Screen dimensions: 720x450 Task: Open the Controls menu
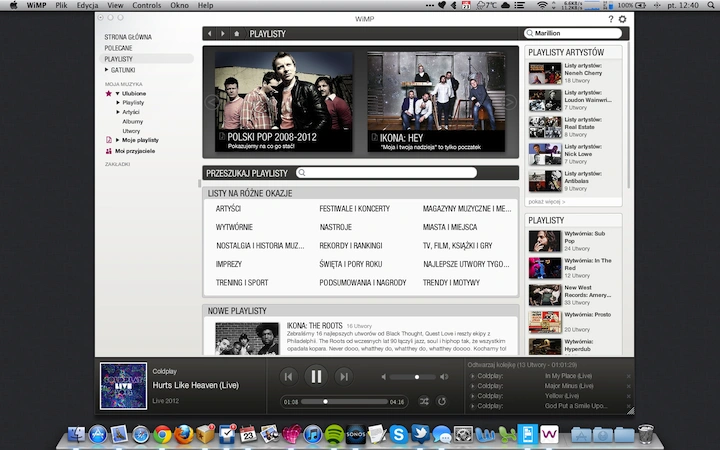pos(146,6)
